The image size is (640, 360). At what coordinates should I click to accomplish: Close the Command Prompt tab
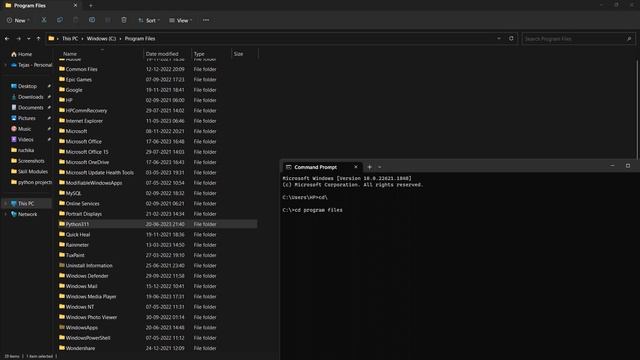tap(356, 167)
